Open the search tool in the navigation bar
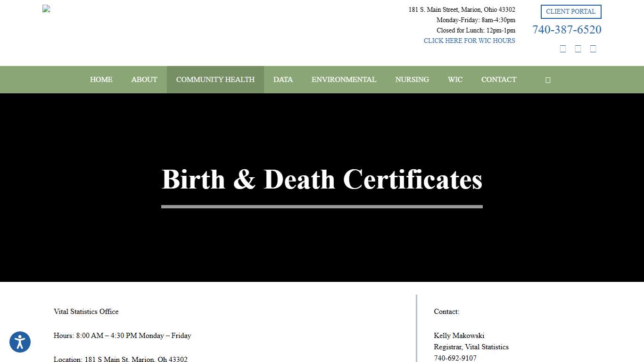Screen dimensions: 644x362 [547, 80]
